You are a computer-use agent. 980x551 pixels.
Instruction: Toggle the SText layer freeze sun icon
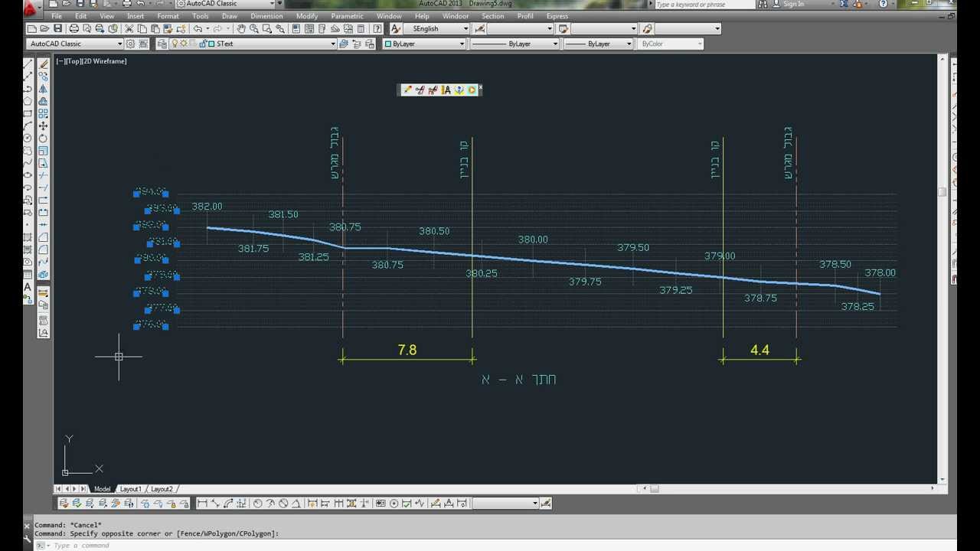184,44
